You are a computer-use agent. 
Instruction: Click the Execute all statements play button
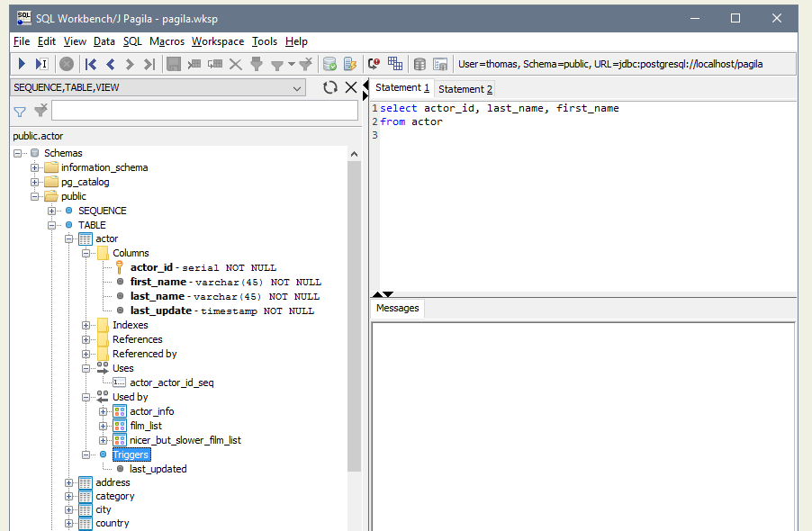(x=22, y=64)
